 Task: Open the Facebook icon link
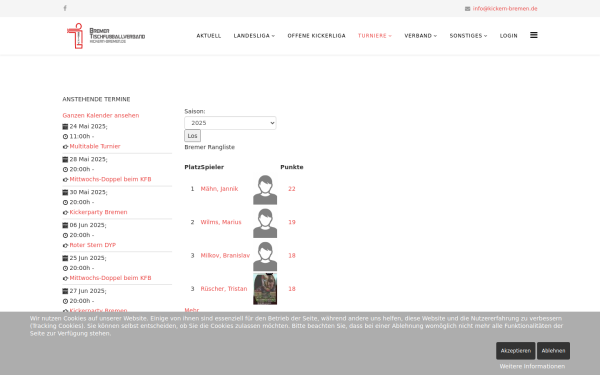tap(65, 8)
